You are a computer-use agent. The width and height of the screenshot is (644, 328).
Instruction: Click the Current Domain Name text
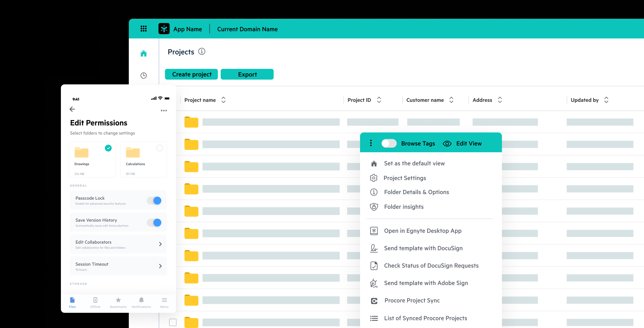(247, 29)
